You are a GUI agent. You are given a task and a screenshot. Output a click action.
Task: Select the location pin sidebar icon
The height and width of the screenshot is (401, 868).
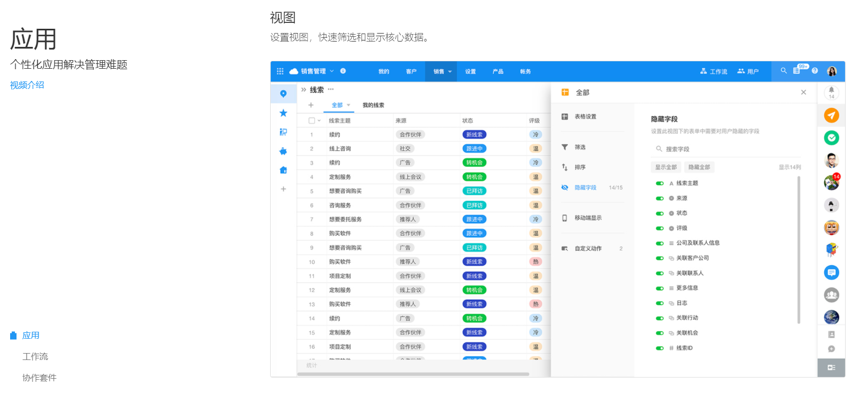pos(283,94)
